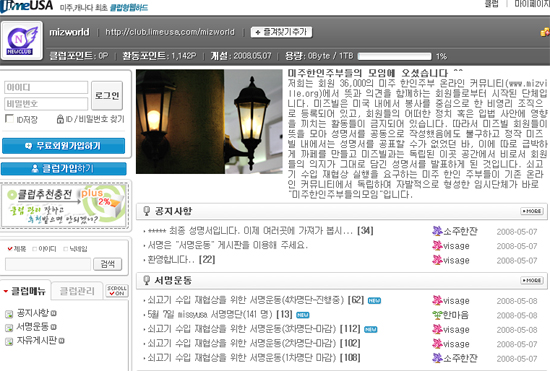The image size is (550, 371).
Task: Click the gift box icon in the club header
Action: click(545, 32)
